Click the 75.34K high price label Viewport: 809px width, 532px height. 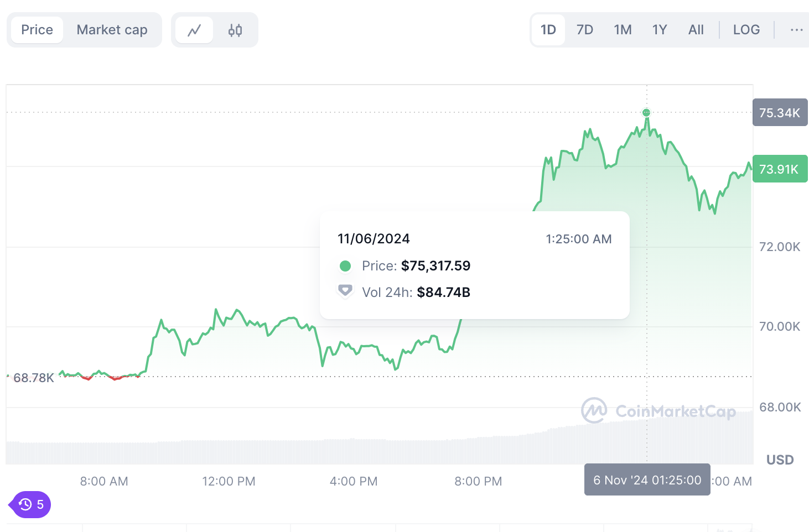780,113
